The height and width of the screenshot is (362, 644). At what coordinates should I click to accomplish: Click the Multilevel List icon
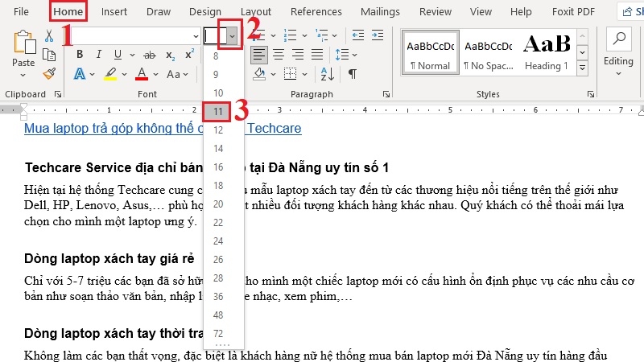point(321,35)
